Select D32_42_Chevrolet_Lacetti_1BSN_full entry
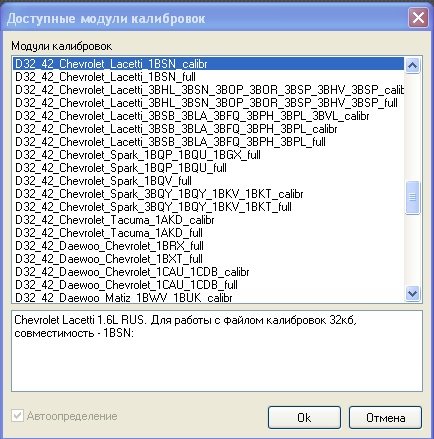This screenshot has height=439, width=434. tap(208, 77)
